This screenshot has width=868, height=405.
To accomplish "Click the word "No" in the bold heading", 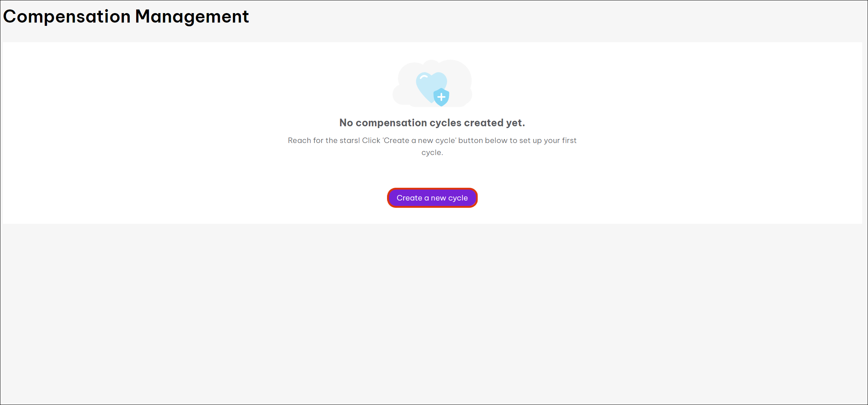I will pyautogui.click(x=346, y=123).
